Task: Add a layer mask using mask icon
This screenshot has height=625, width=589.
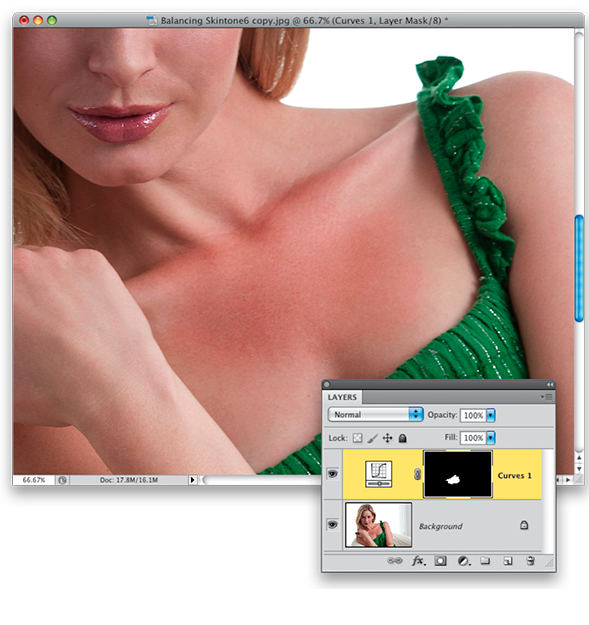Action: pyautogui.click(x=440, y=561)
